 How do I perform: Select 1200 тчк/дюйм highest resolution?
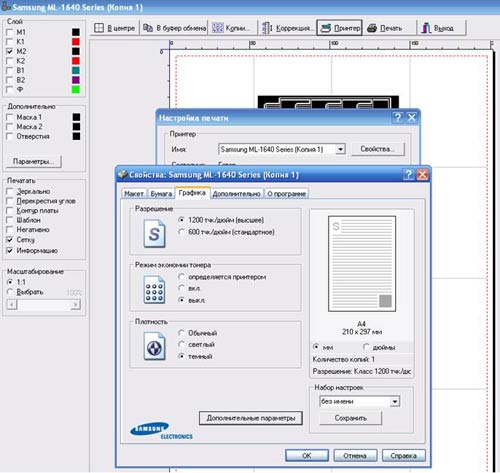[181, 220]
